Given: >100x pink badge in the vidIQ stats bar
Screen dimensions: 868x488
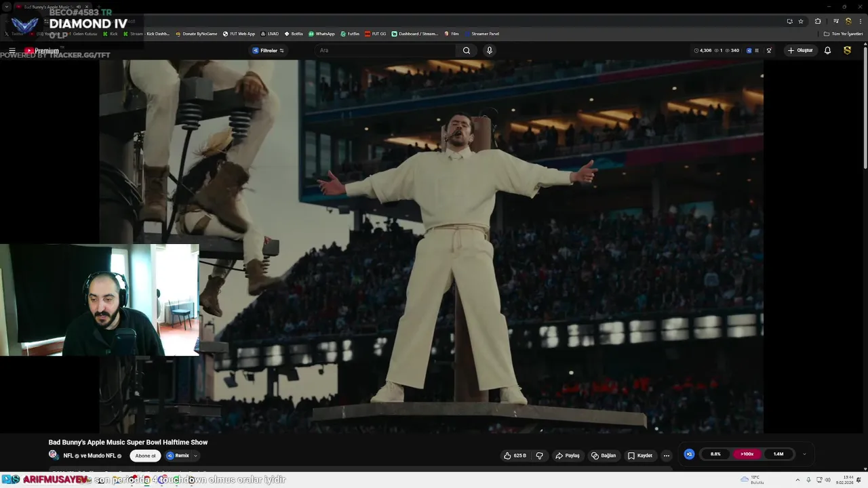Looking at the screenshot, I should [747, 454].
